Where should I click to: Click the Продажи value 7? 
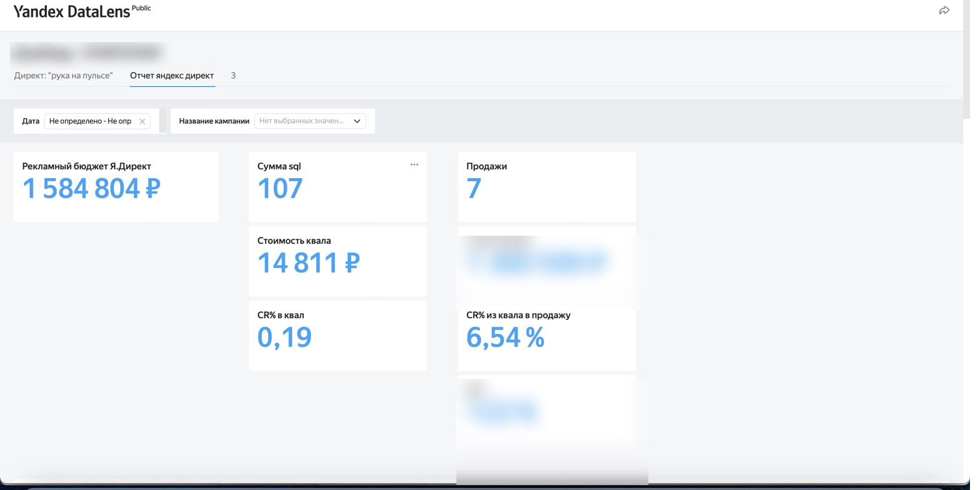click(x=474, y=188)
